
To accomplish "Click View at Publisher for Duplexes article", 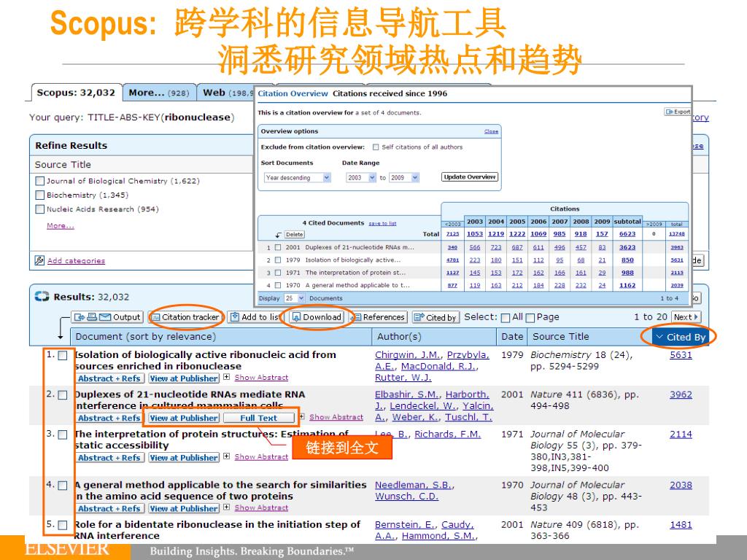I will click(x=183, y=418).
